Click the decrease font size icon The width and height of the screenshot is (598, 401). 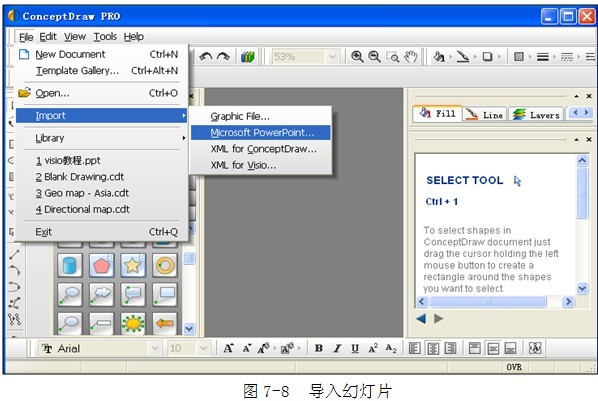(247, 348)
